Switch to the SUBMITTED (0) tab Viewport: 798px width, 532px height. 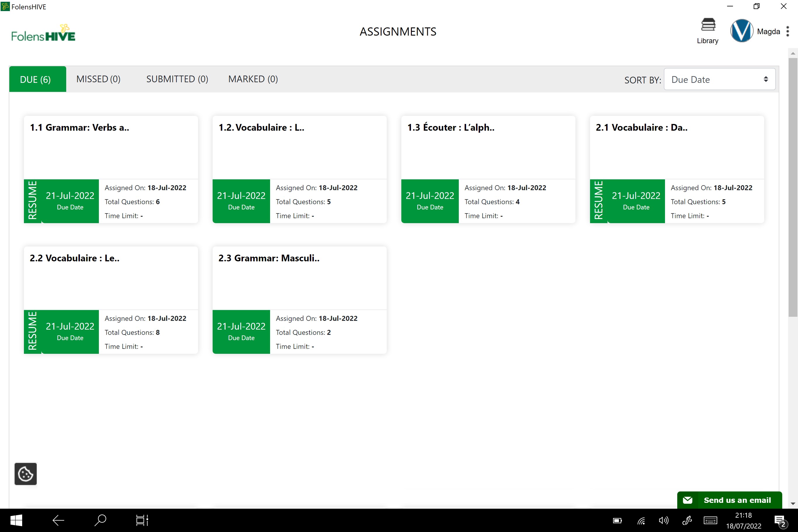(x=177, y=79)
